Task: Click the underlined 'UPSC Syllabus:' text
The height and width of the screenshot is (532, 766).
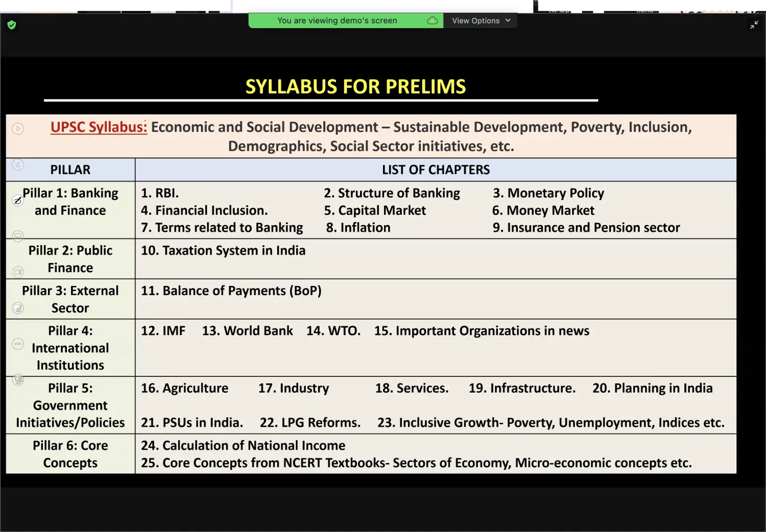Action: pyautogui.click(x=99, y=127)
